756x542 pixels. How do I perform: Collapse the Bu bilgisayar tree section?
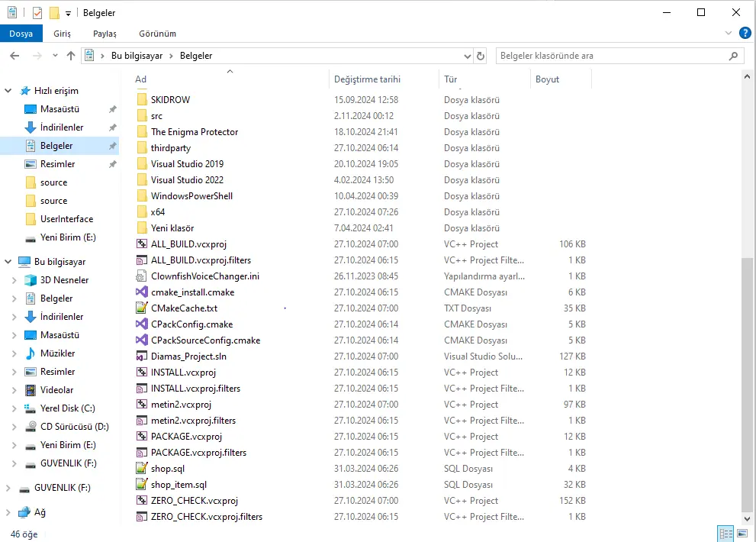[8, 262]
